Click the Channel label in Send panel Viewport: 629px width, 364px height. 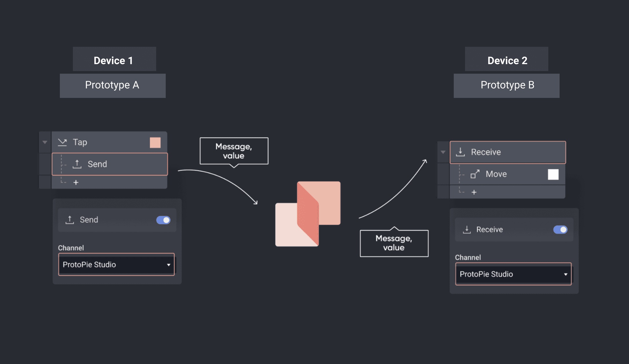click(x=71, y=248)
